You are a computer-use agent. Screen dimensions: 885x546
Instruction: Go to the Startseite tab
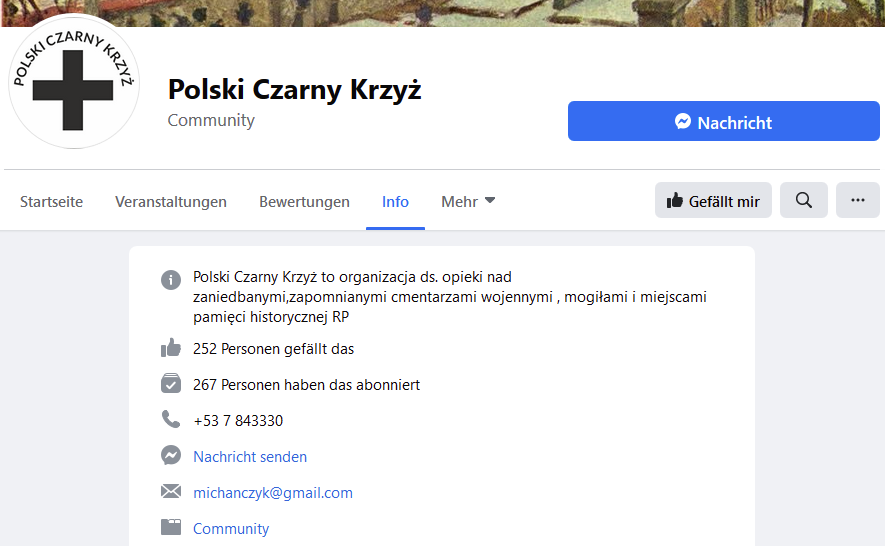(51, 202)
